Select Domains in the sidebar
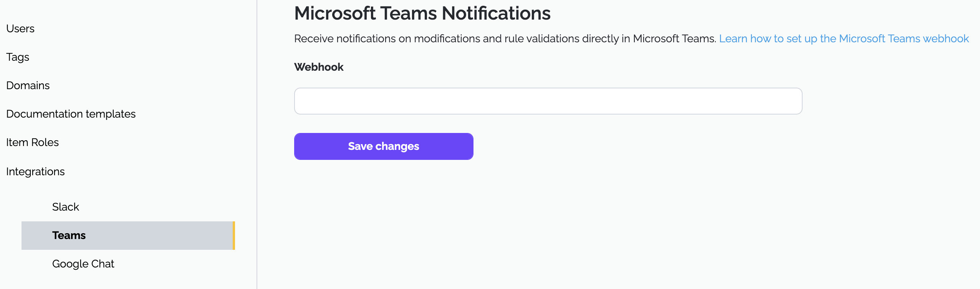The height and width of the screenshot is (289, 980). [x=28, y=85]
